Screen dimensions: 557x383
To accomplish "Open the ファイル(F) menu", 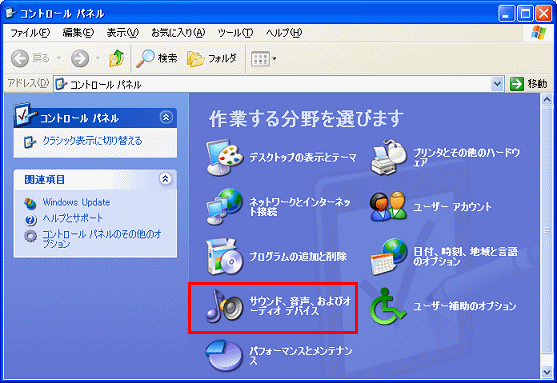I will [30, 33].
